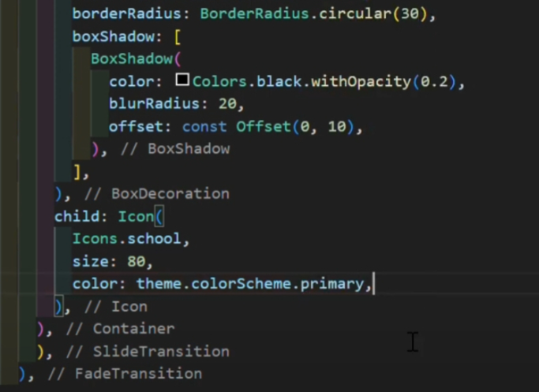Click on 'boxShadow' property name

[114, 36]
